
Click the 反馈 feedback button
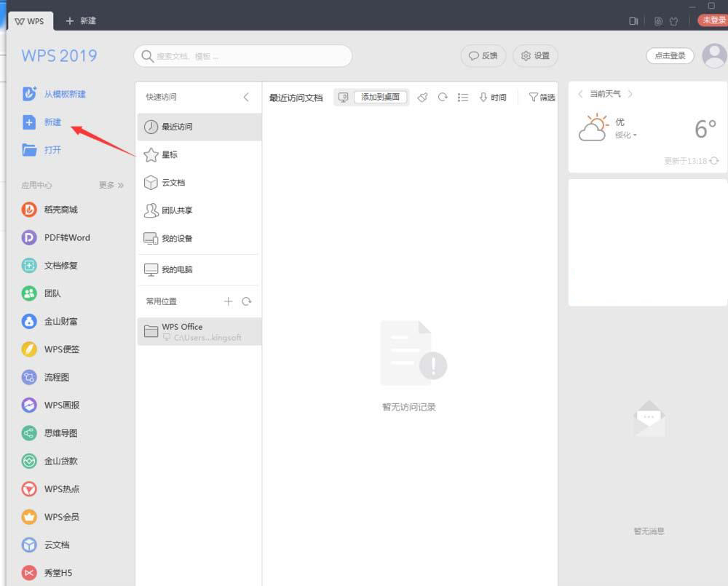click(x=483, y=56)
